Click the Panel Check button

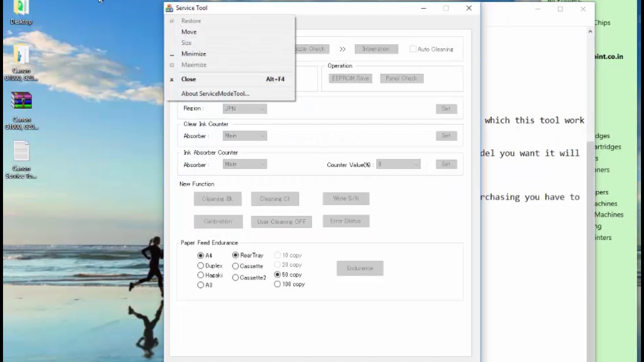click(401, 78)
